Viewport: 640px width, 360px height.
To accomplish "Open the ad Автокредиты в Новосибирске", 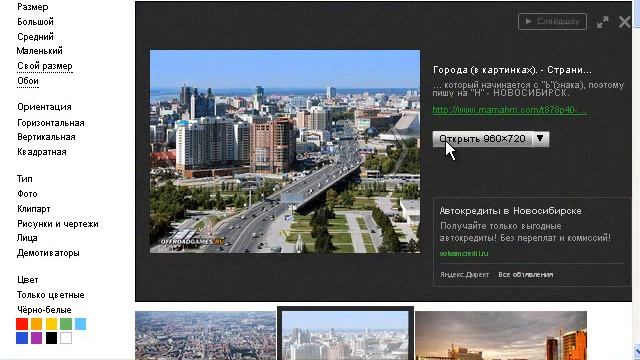I will [510, 211].
